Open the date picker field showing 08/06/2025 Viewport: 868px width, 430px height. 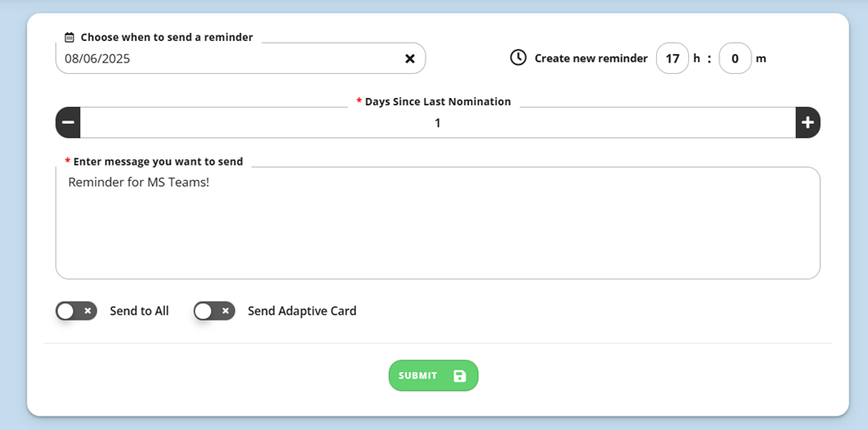tap(240, 58)
